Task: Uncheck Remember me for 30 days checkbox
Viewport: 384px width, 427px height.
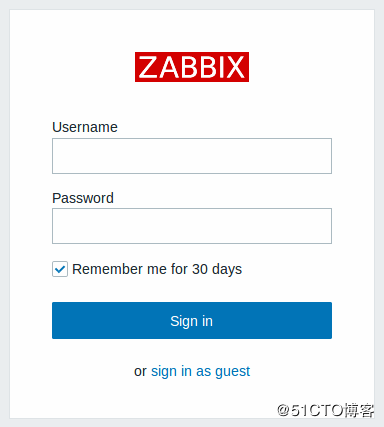Action: [x=60, y=269]
